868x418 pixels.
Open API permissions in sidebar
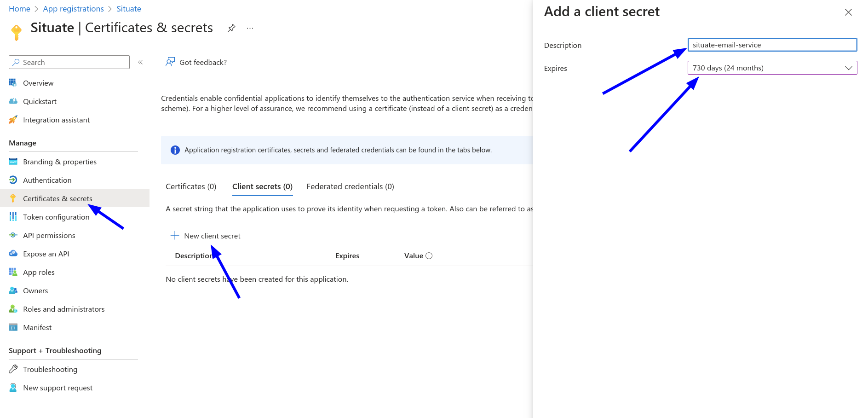49,235
